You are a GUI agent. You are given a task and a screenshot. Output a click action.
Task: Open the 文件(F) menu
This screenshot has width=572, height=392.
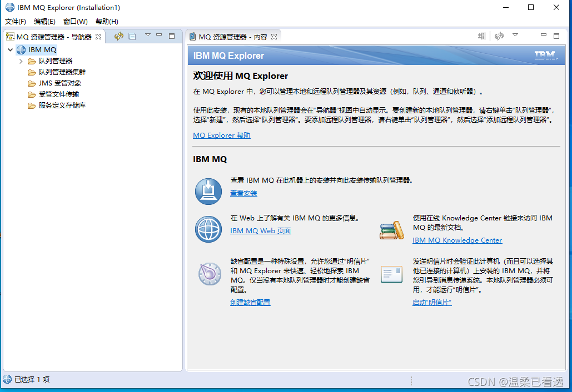coord(16,22)
